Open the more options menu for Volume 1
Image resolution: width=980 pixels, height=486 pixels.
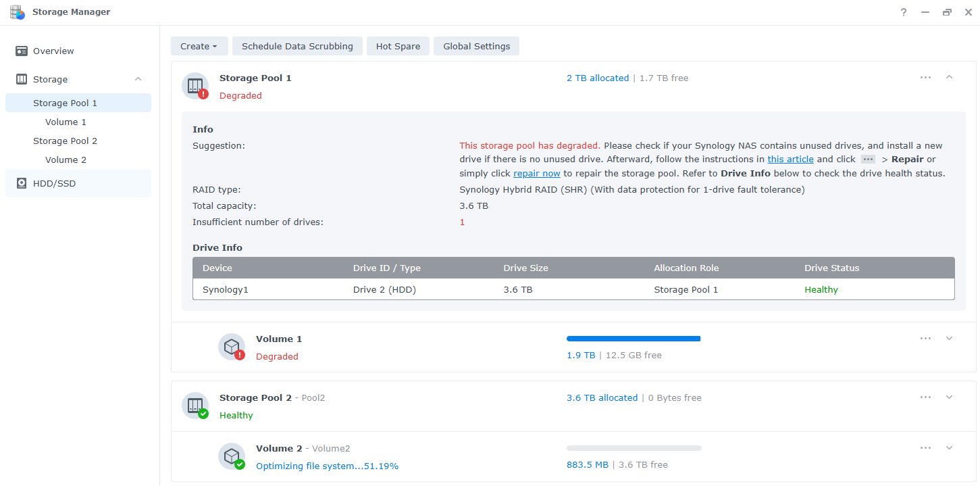pyautogui.click(x=925, y=338)
